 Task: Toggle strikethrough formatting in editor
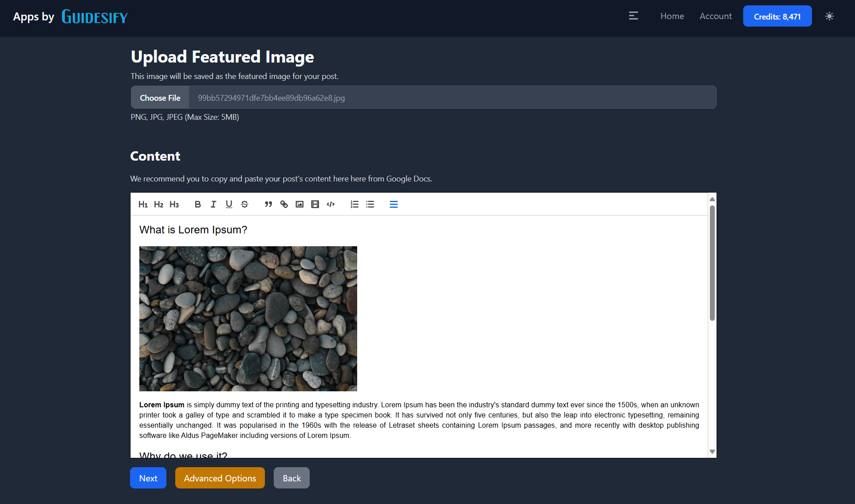tap(244, 205)
